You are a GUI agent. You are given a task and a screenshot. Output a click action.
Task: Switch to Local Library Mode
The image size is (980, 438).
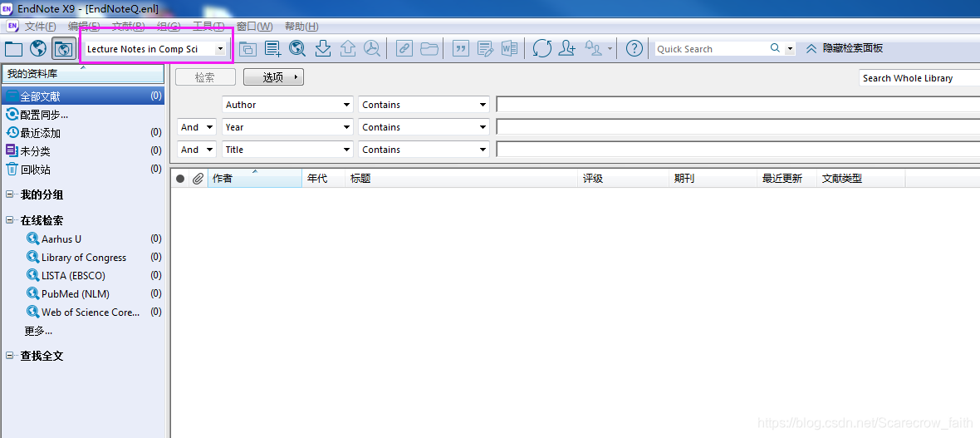(x=13, y=48)
